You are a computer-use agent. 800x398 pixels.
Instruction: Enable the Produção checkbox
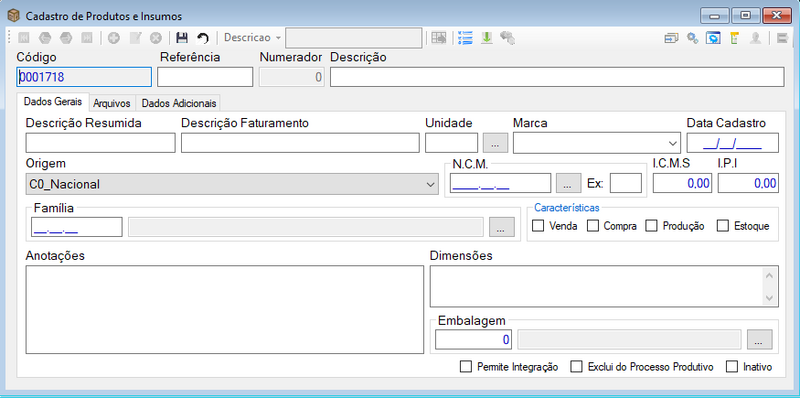point(652,226)
